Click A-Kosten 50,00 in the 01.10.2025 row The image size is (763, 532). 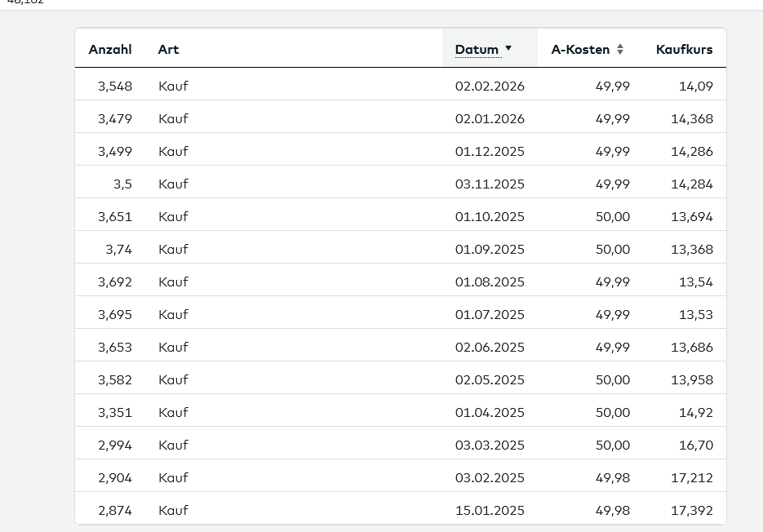tap(613, 216)
